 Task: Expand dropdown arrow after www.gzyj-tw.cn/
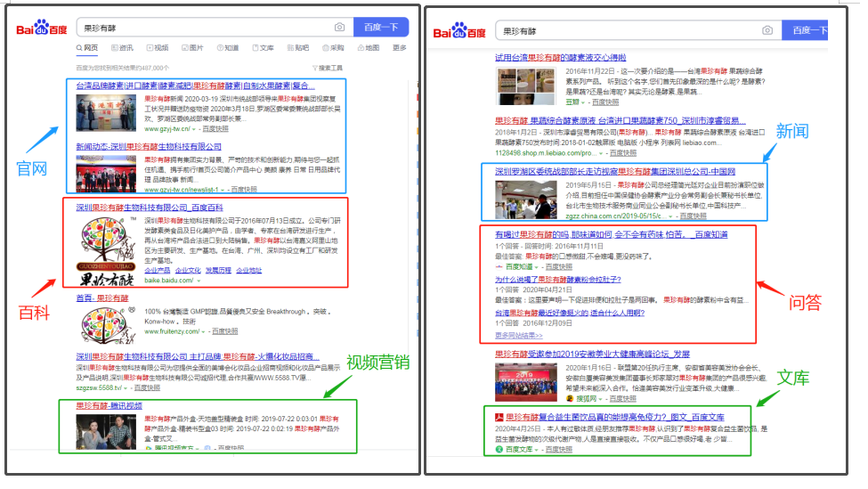pyautogui.click(x=194, y=129)
